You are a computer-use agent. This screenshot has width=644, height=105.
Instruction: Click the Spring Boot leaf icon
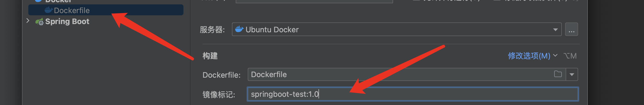(39, 22)
